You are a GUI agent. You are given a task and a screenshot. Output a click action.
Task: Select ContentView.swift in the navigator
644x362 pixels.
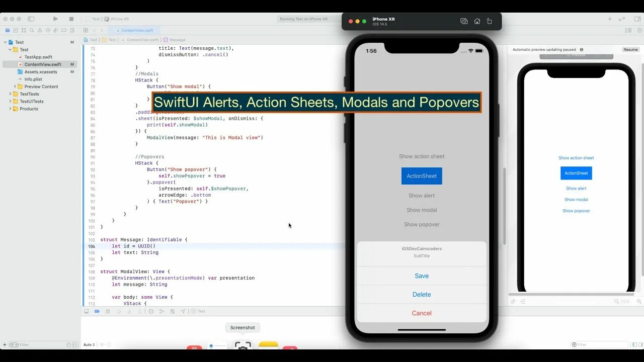click(x=40, y=64)
